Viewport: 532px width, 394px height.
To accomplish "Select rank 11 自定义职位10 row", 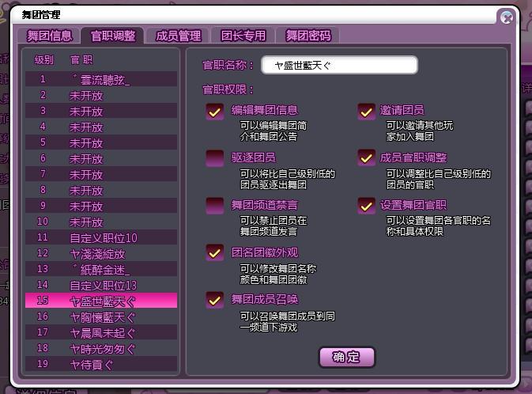I will [x=101, y=237].
